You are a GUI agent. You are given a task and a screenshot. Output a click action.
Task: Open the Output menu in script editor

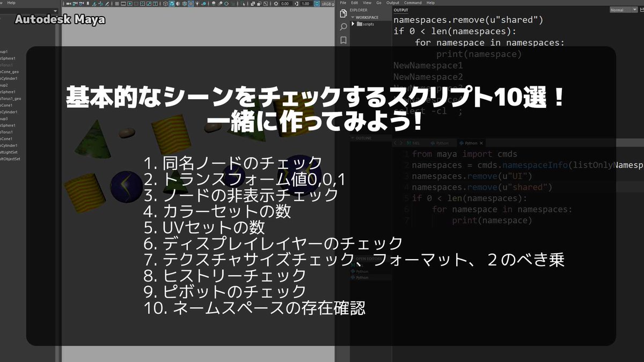pyautogui.click(x=393, y=3)
